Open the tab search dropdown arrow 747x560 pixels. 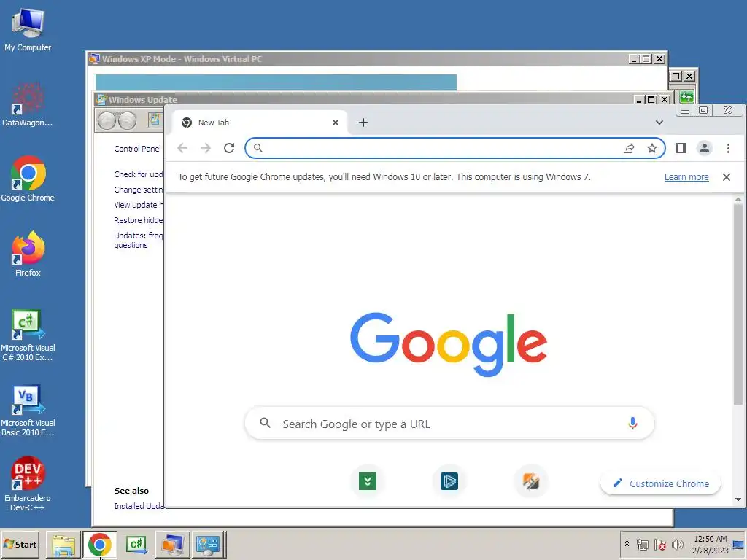659,122
